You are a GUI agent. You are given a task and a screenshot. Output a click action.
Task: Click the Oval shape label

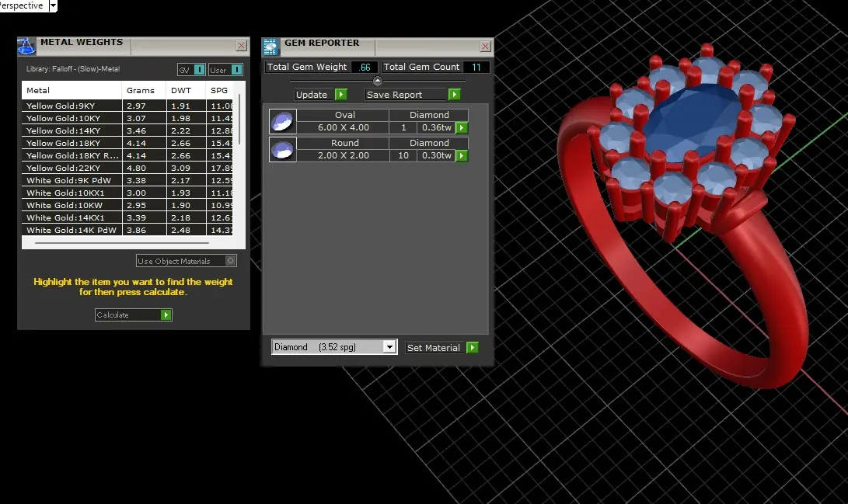(x=344, y=115)
